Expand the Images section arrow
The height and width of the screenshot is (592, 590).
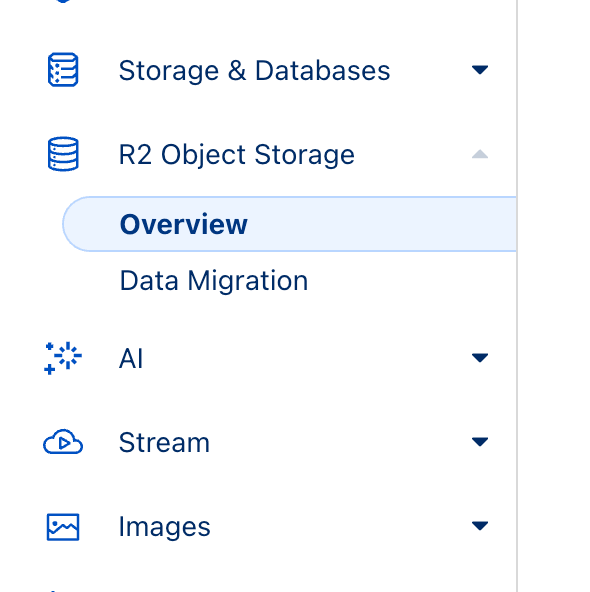pyautogui.click(x=480, y=526)
